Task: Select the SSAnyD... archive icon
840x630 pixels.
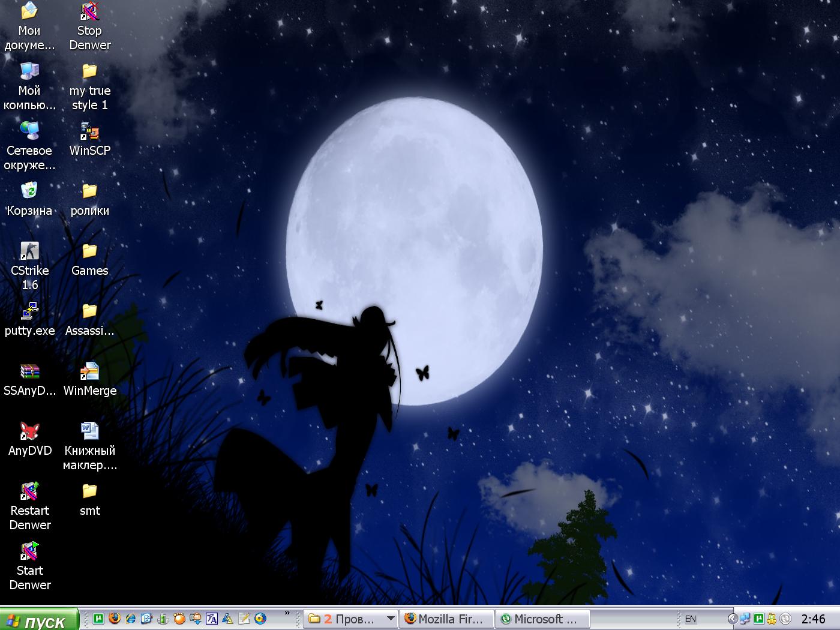Action: pos(29,379)
